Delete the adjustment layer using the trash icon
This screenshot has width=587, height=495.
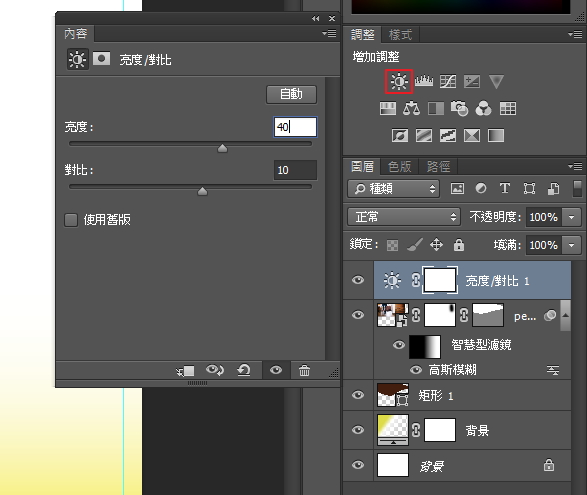tap(304, 371)
